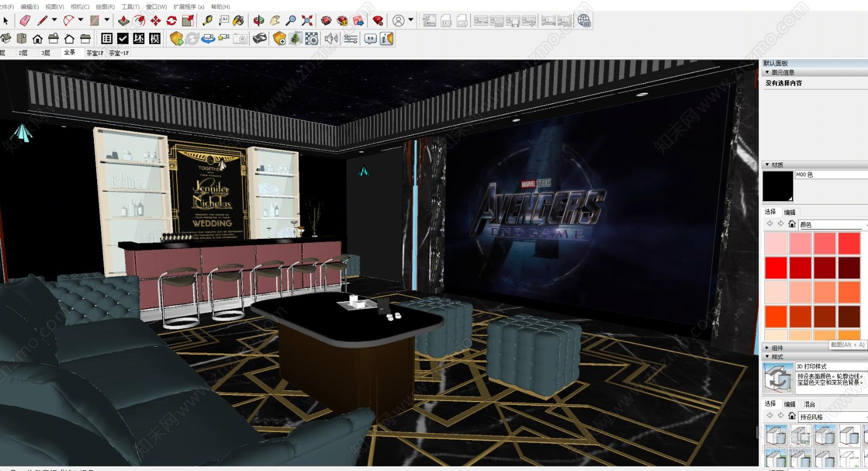Click the 3D print style thumbnail
The height and width of the screenshot is (471, 868).
(778, 378)
